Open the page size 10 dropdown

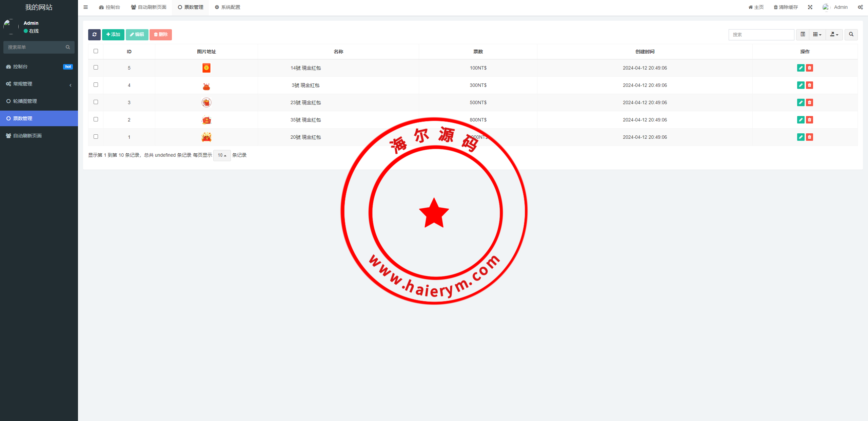coord(222,155)
